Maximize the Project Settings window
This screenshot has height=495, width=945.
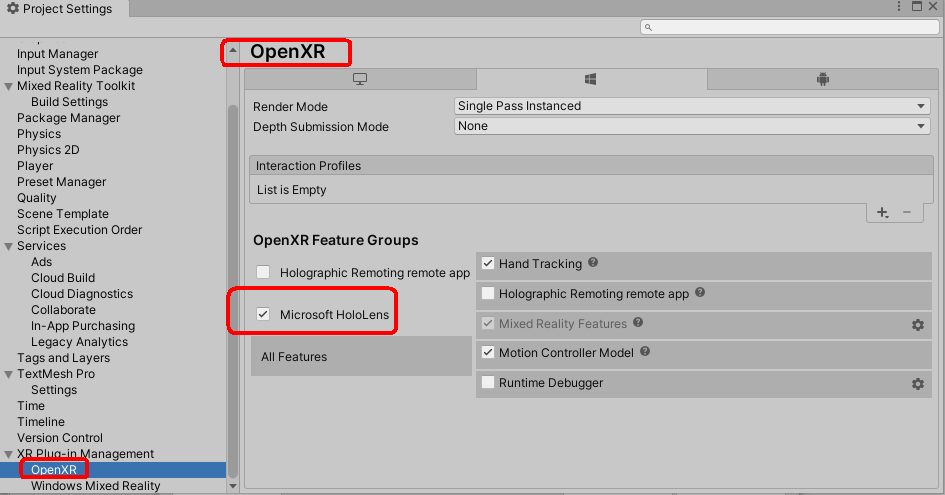917,6
